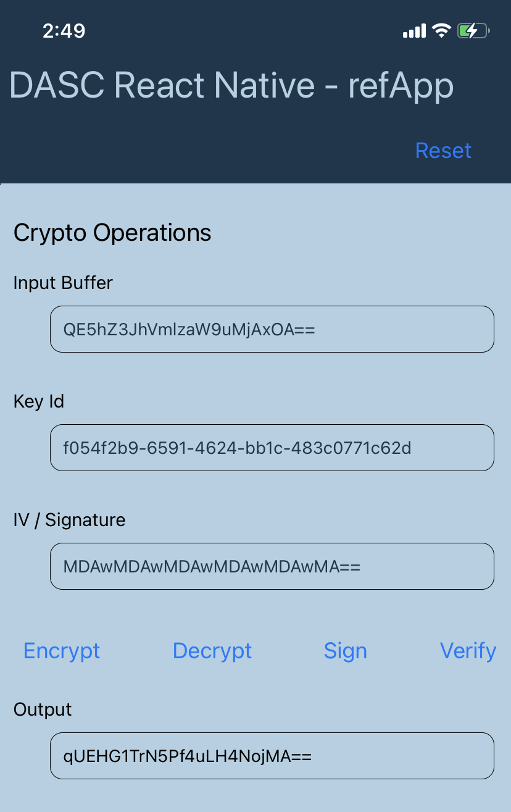Image resolution: width=511 pixels, height=812 pixels.
Task: Tap the DASC React Native - refApp title
Action: 231,85
